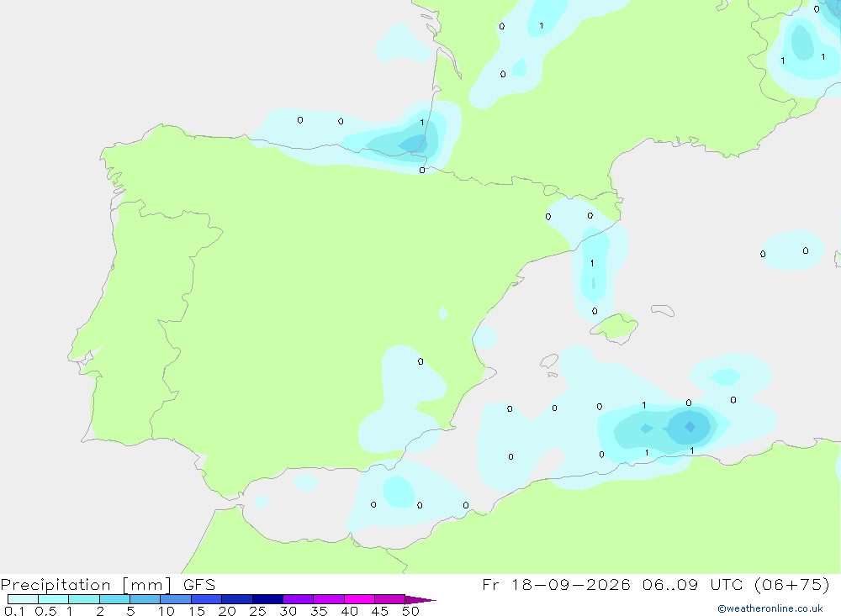The height and width of the screenshot is (616, 841).
Task: Click the small light patch in eastern Spain
Action: tap(443, 313)
